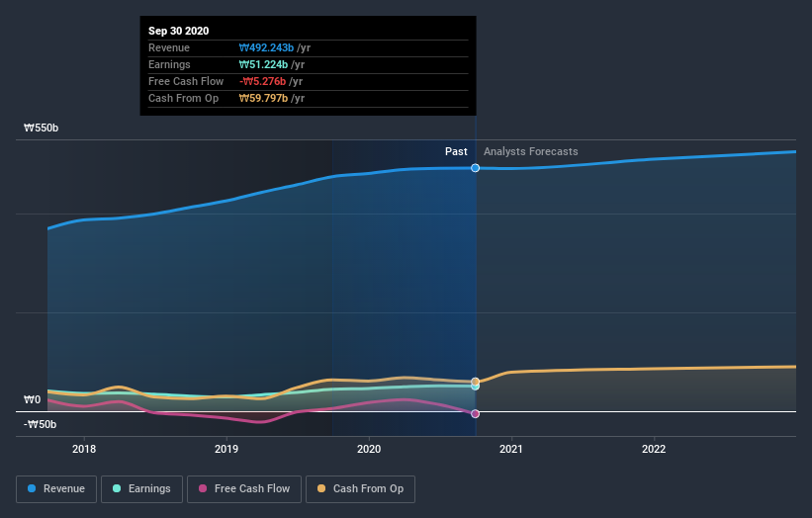The image size is (812, 518).
Task: Toggle the Cash From Op legend button
Action: pos(360,489)
